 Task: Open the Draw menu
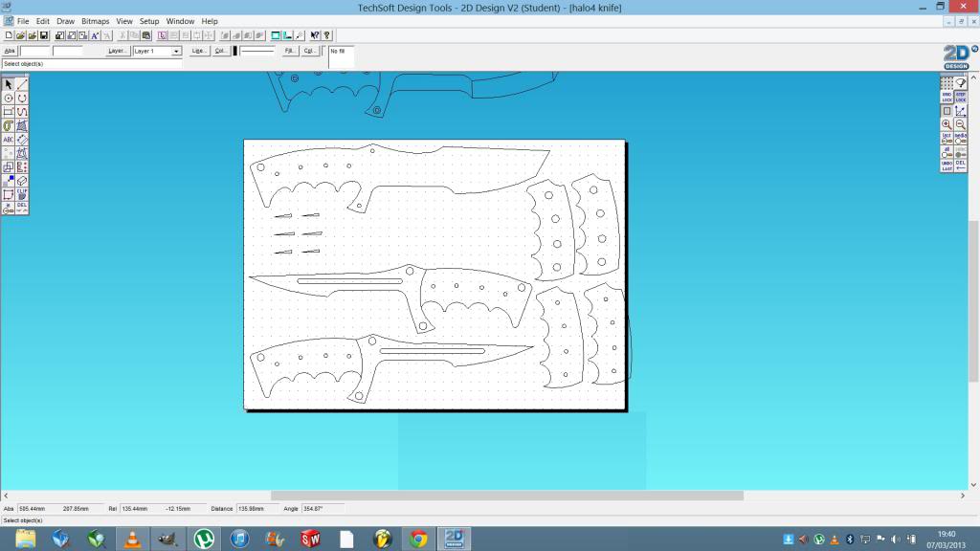tap(65, 21)
